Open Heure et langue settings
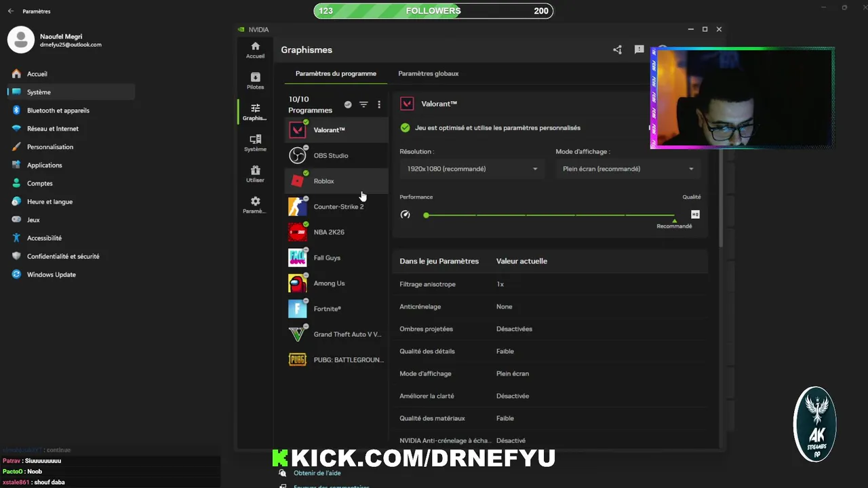 click(x=71, y=202)
